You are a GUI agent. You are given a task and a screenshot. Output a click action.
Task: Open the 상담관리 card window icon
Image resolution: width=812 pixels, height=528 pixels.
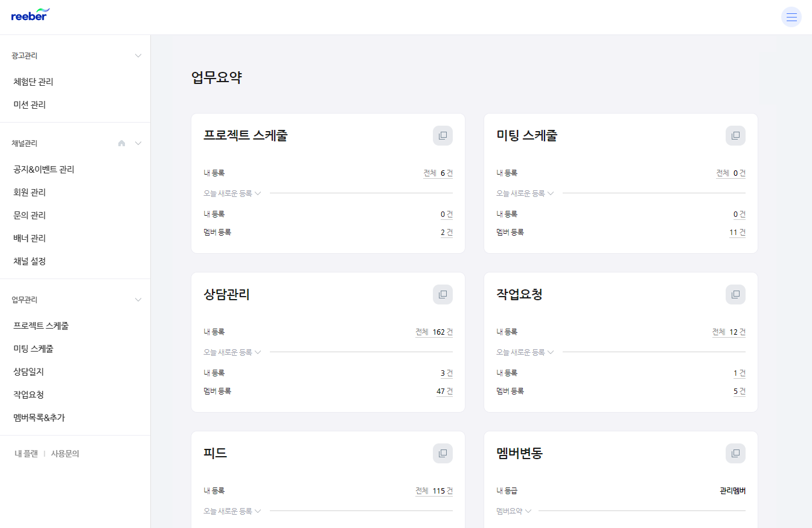point(443,295)
